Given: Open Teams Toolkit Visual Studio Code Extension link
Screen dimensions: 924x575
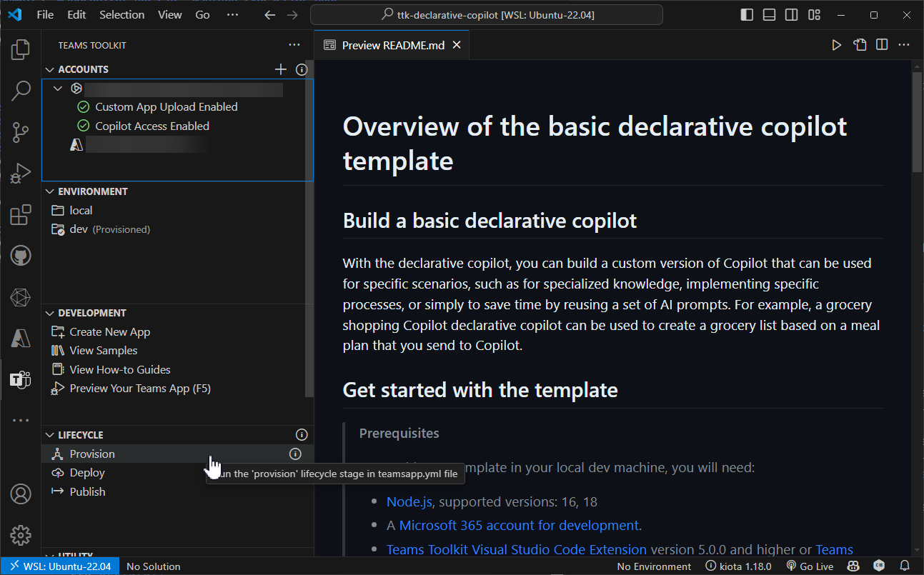Looking at the screenshot, I should 517,550.
